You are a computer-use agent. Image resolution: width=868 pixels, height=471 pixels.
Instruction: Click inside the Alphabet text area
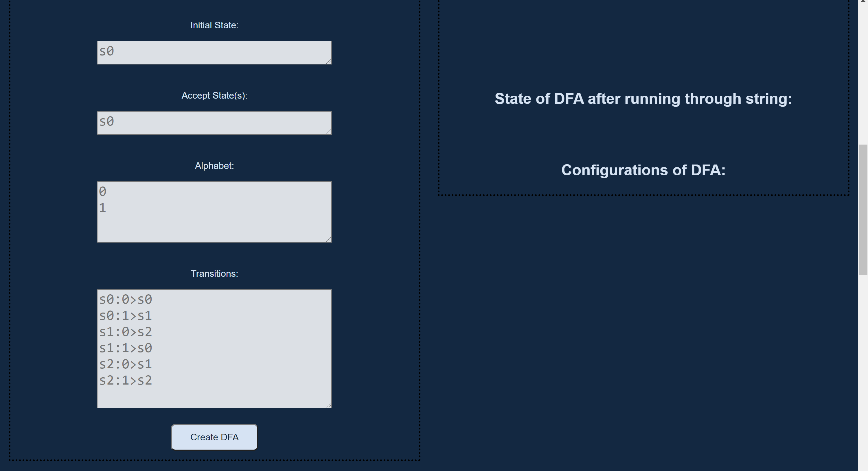pyautogui.click(x=214, y=212)
